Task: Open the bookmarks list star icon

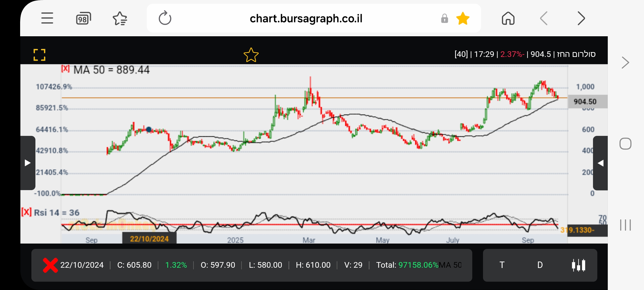Action: coord(120,19)
